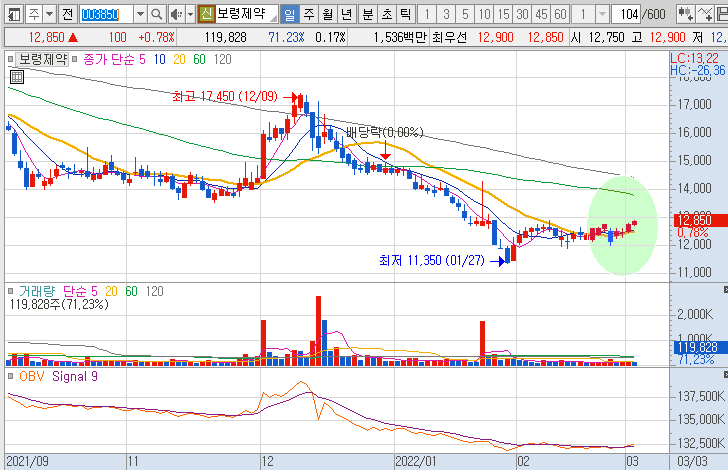Toggle the speaker sound icon
The height and width of the screenshot is (470, 728).
click(176, 15)
